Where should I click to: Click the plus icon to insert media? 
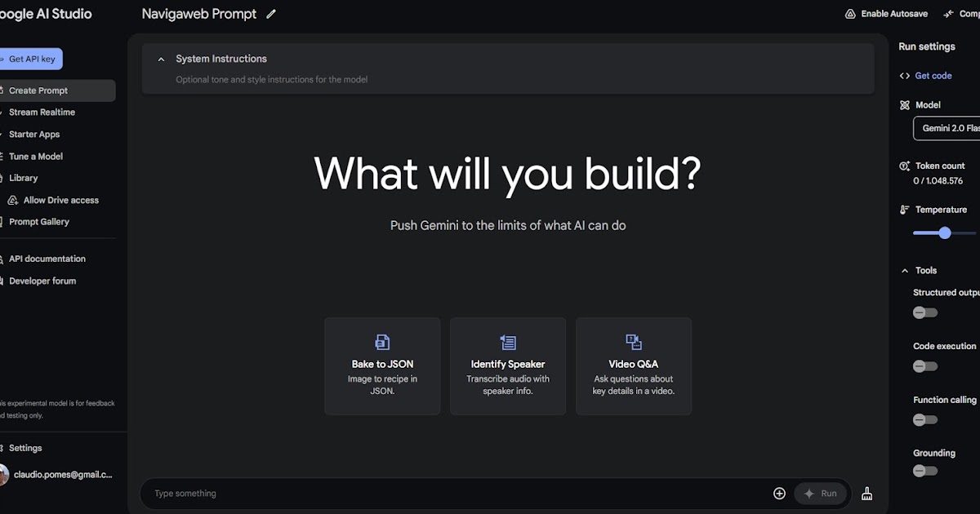[x=779, y=494]
